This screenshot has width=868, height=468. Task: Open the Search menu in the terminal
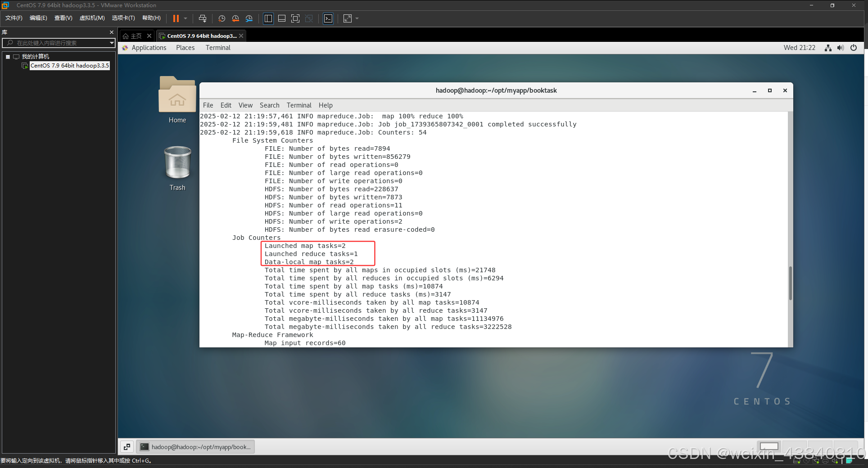click(x=269, y=105)
